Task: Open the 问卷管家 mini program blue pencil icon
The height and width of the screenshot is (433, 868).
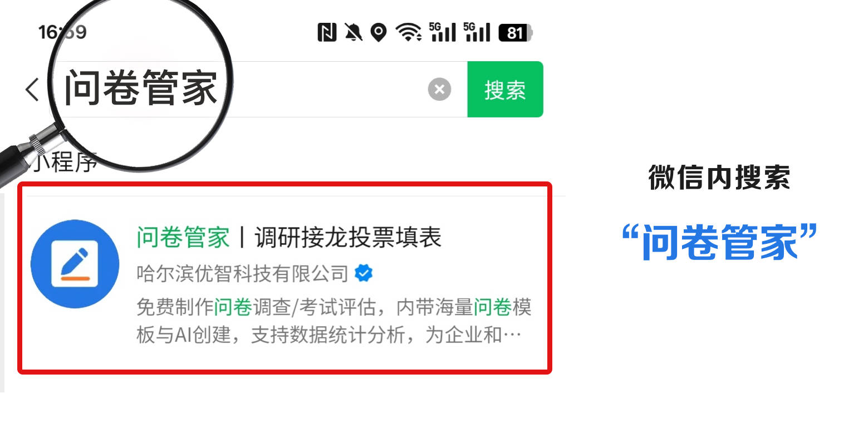Action: 75,264
